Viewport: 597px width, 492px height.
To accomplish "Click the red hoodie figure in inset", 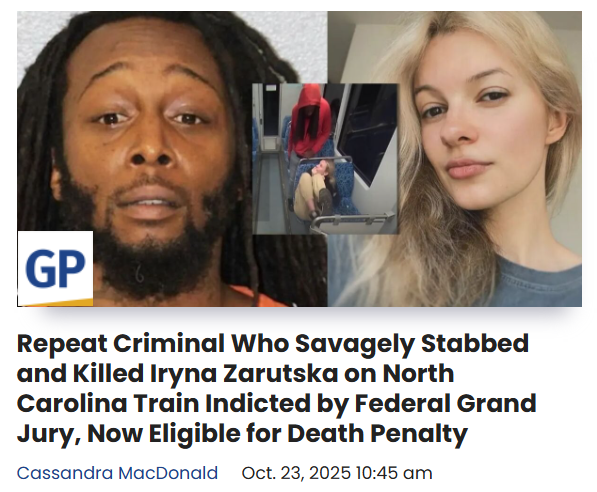I will 310,122.
